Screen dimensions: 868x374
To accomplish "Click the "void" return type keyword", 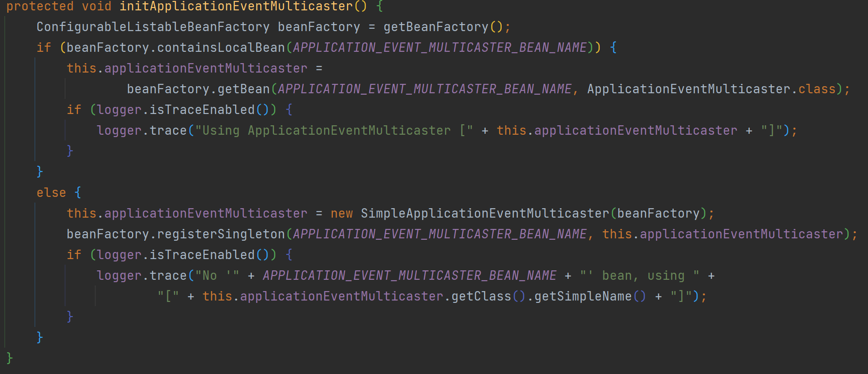I will point(97,6).
